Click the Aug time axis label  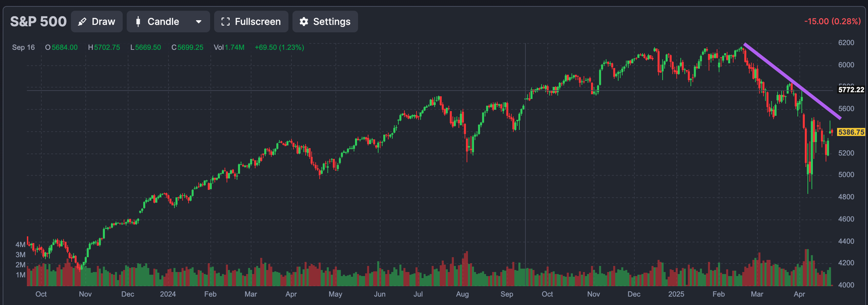click(462, 294)
